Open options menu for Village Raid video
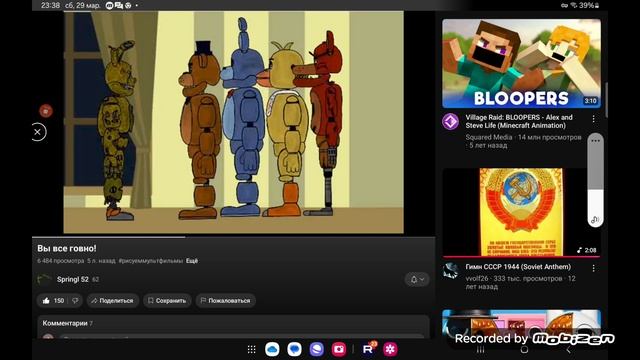This screenshot has height=360, width=640. (x=593, y=119)
